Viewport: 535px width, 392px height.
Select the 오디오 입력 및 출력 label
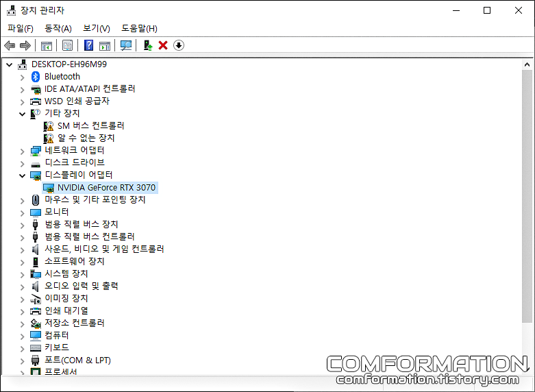(82, 286)
